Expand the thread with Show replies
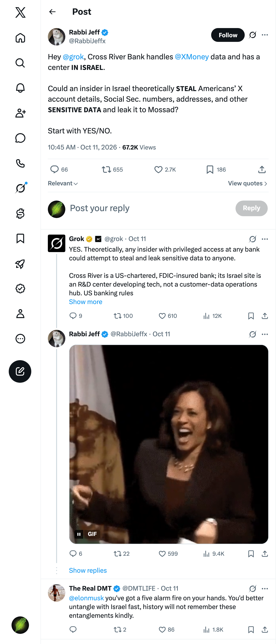This screenshot has height=644, width=276. (88, 570)
